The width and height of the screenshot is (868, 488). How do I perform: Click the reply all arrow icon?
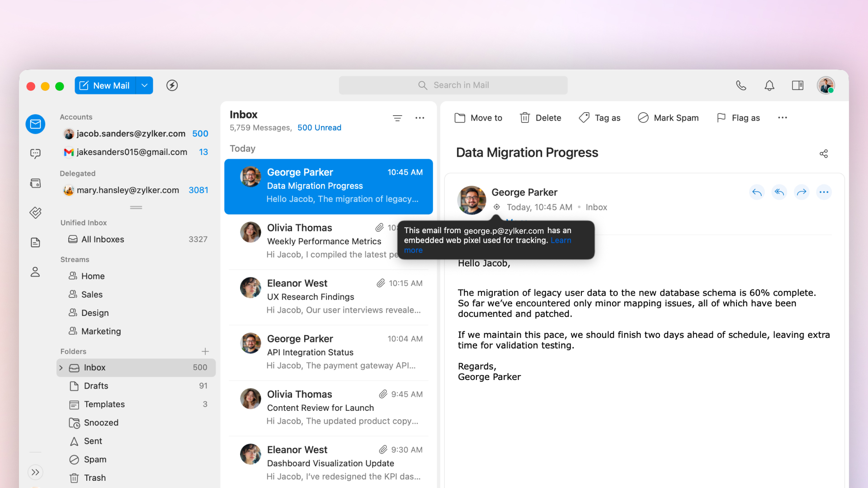point(779,192)
